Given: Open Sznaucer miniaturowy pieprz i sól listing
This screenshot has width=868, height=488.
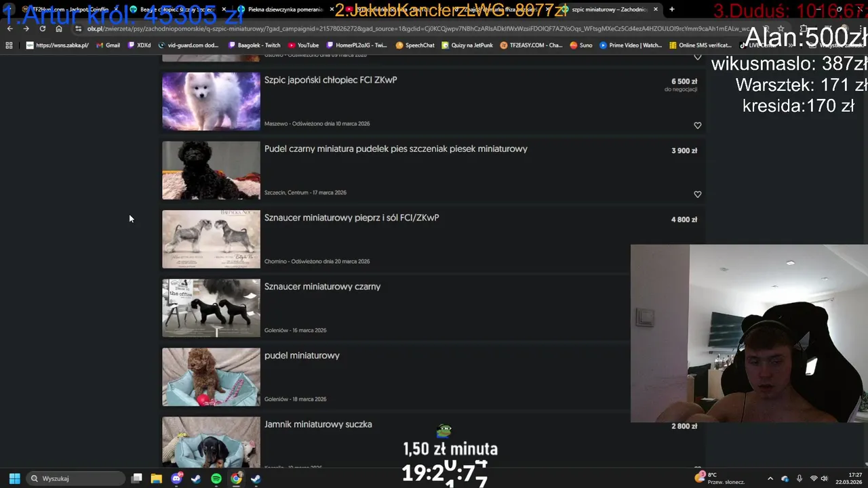Looking at the screenshot, I should (x=351, y=218).
